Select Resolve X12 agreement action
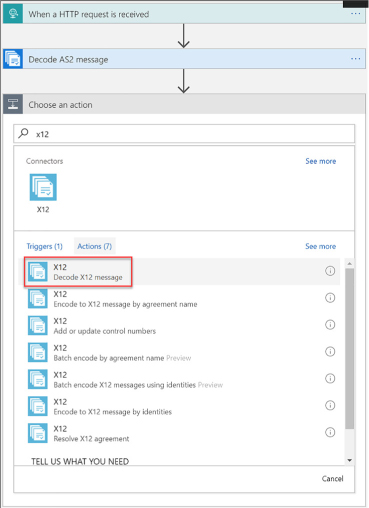This screenshot has height=508, width=369. click(x=179, y=433)
